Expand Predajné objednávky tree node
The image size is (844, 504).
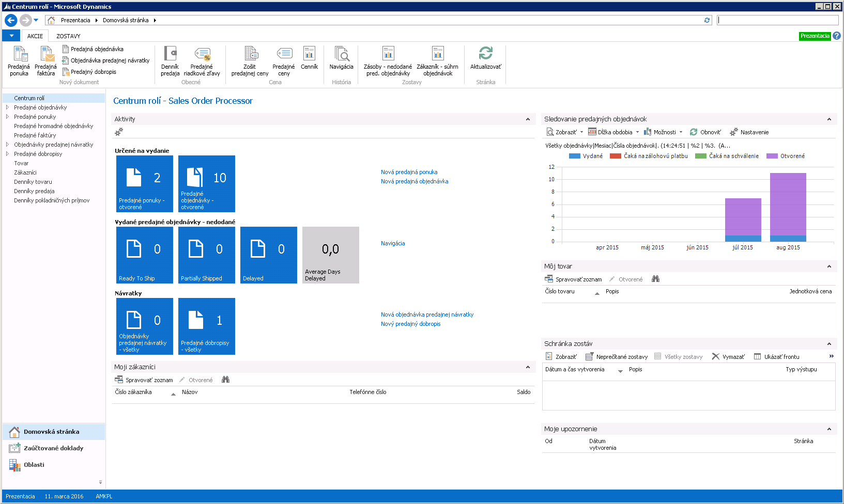point(7,107)
